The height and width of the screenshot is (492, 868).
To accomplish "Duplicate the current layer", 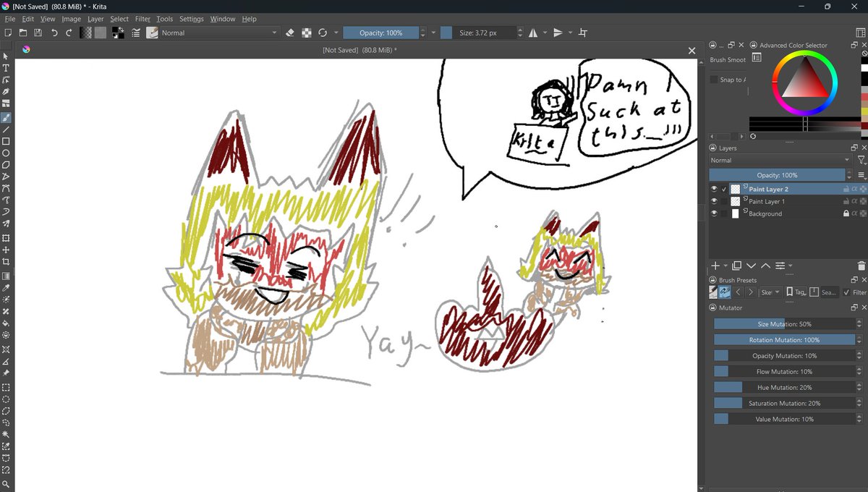I will 736,266.
